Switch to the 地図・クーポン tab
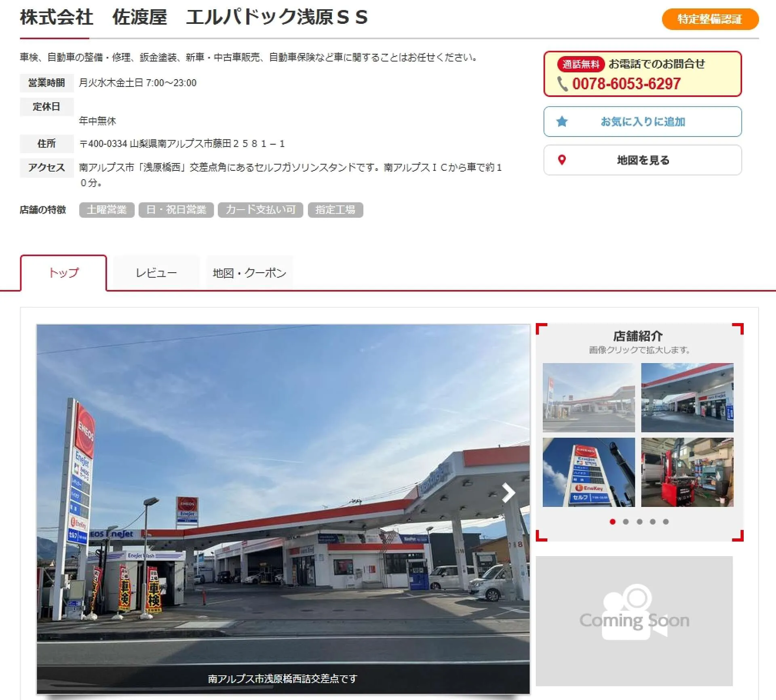This screenshot has height=700, width=776. click(249, 273)
